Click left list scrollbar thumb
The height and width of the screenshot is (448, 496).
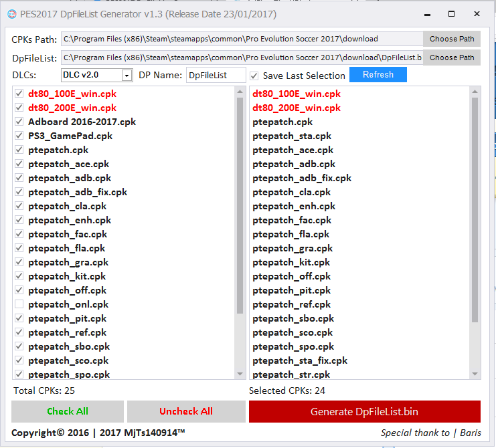click(x=240, y=205)
